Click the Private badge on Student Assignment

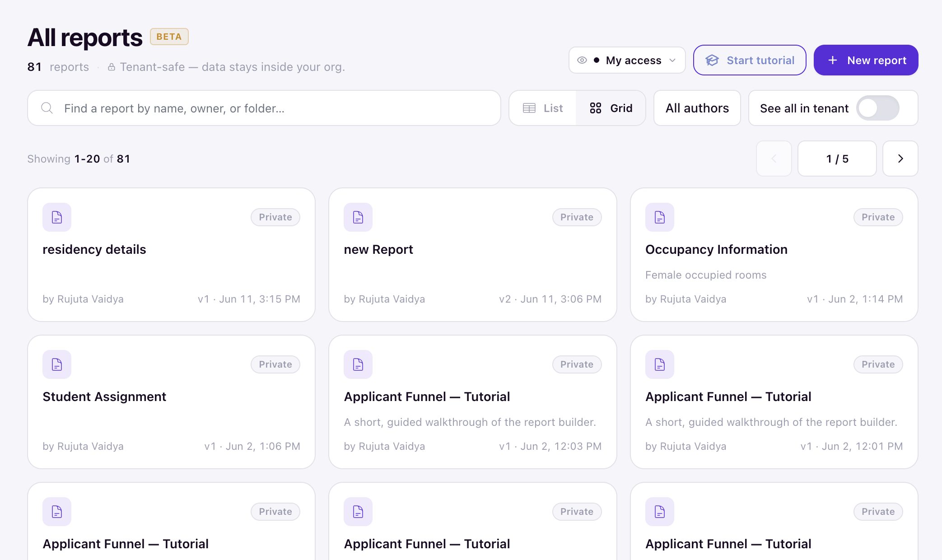click(x=275, y=364)
